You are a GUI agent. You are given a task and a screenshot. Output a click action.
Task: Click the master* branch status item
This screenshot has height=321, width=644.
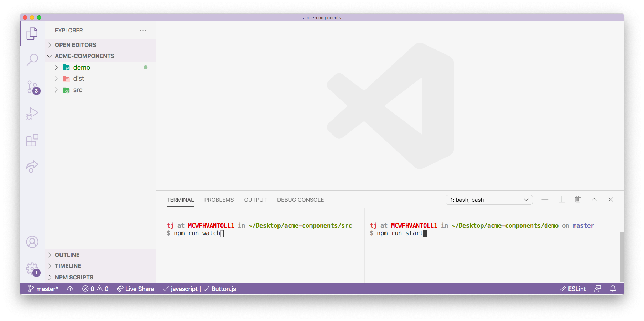tap(43, 289)
